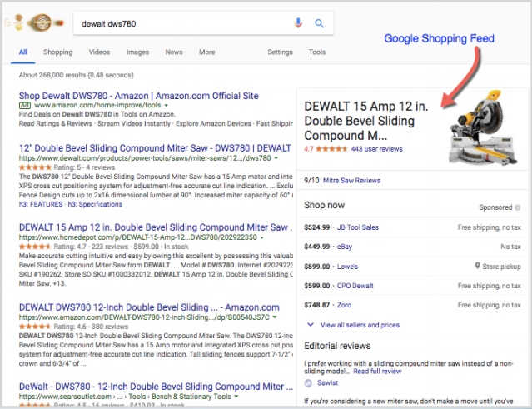Open DEWALT DWS780 12-Inch Amazon.com result
Image resolution: width=532 pixels, height=409 pixels.
tap(149, 307)
